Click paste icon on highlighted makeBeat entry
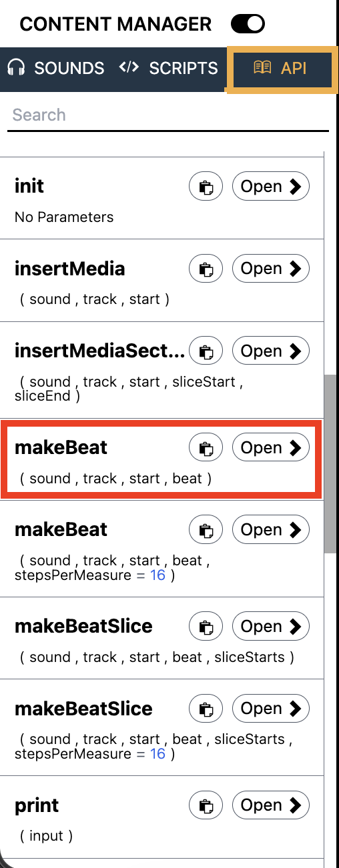This screenshot has height=868, width=339. tap(206, 448)
